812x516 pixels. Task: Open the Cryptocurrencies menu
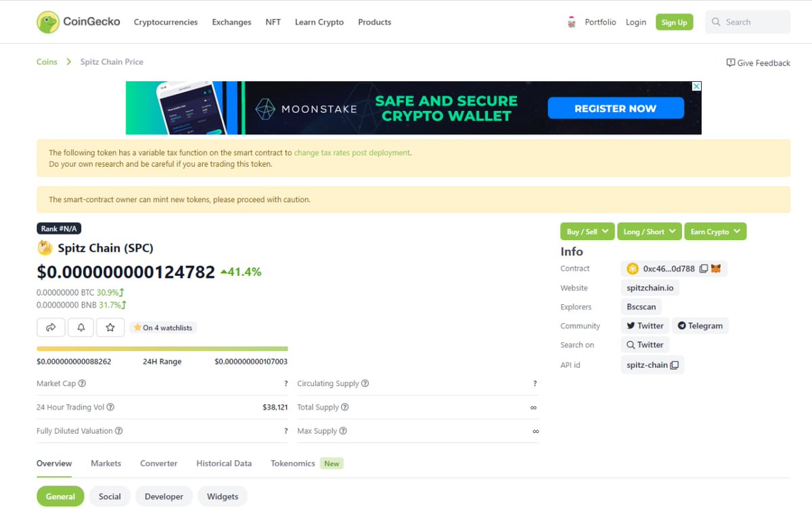point(166,22)
